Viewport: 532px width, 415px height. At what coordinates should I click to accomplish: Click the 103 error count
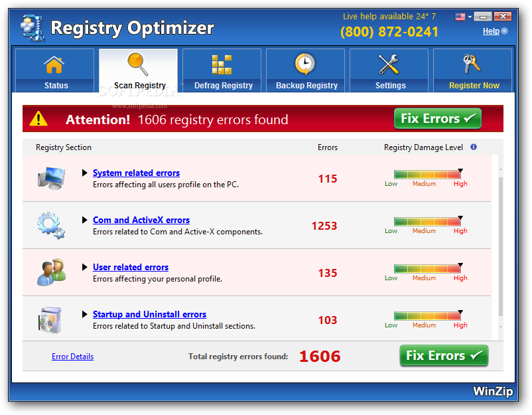coord(328,320)
